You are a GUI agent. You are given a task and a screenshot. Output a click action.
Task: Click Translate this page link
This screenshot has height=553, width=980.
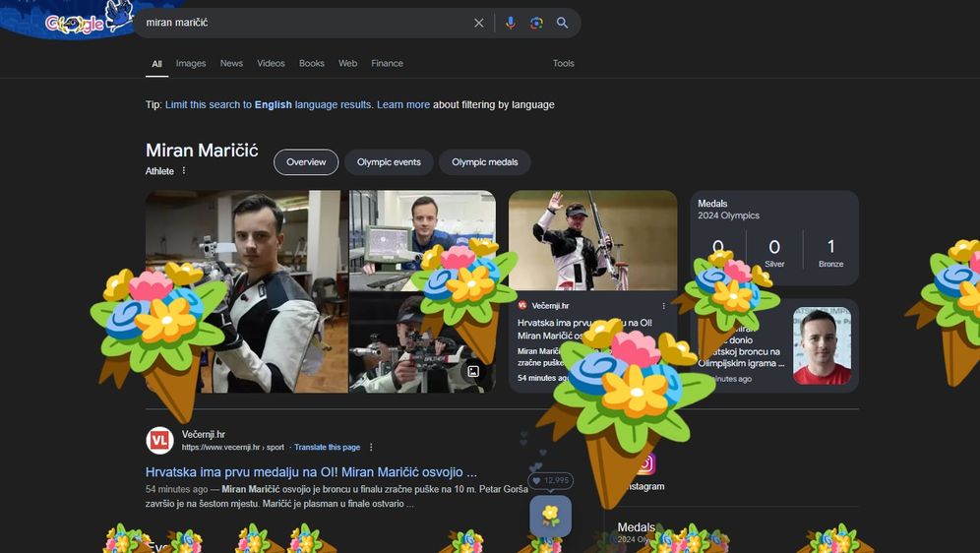[327, 448]
